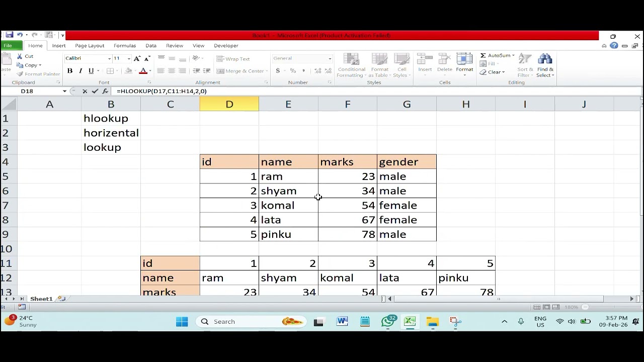The image size is (644, 362).
Task: Toggle underline formatting
Action: point(91,71)
